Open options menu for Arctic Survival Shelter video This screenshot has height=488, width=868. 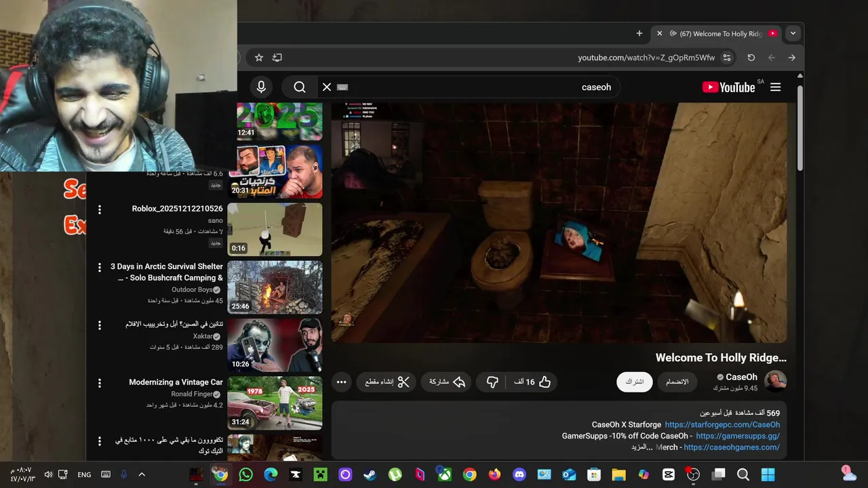100,268
